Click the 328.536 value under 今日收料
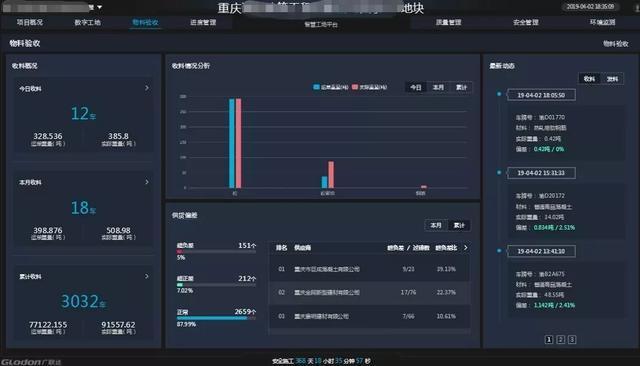 point(48,136)
